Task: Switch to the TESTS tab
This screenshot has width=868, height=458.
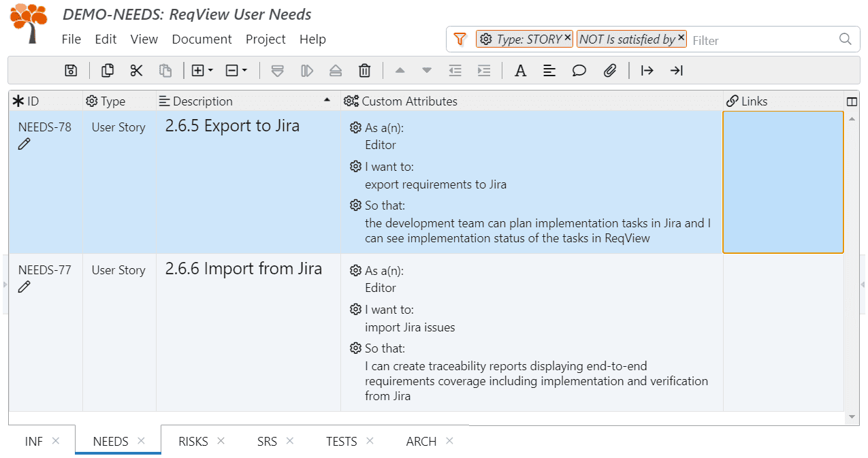Action: click(342, 442)
